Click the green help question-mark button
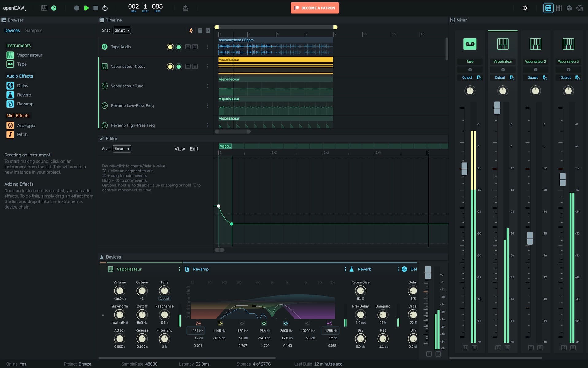This screenshot has height=368, width=588. coord(54,8)
